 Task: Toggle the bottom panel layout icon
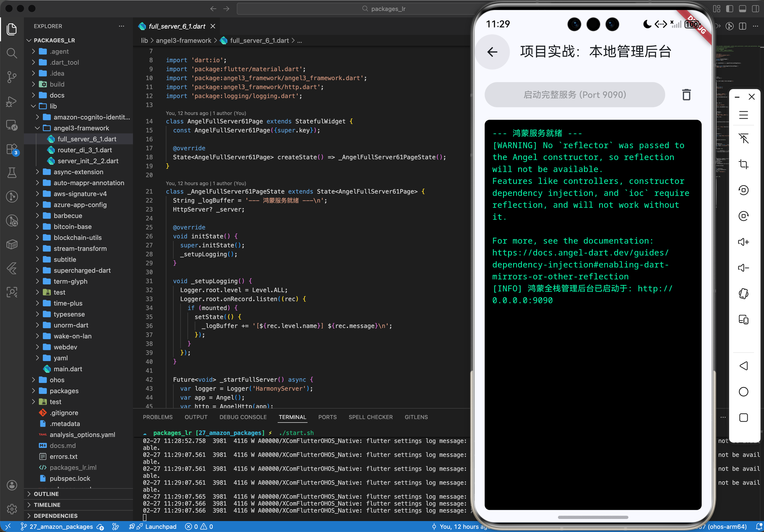(742, 9)
